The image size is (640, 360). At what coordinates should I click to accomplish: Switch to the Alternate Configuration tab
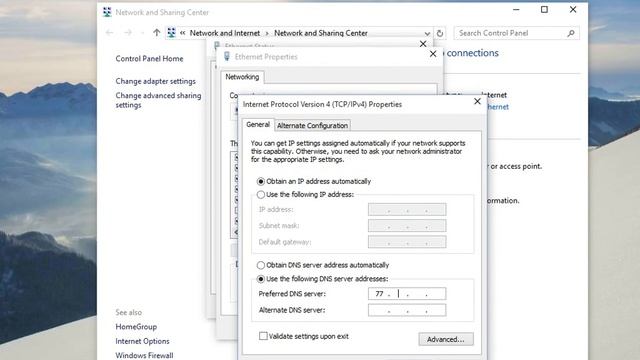point(313,125)
